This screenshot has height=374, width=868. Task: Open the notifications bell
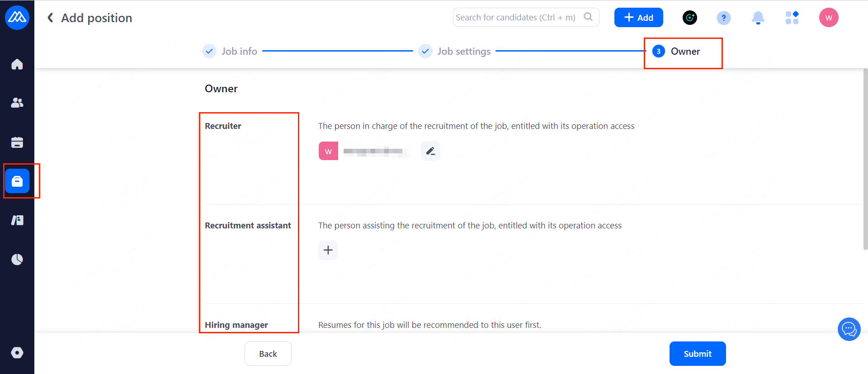click(x=758, y=18)
